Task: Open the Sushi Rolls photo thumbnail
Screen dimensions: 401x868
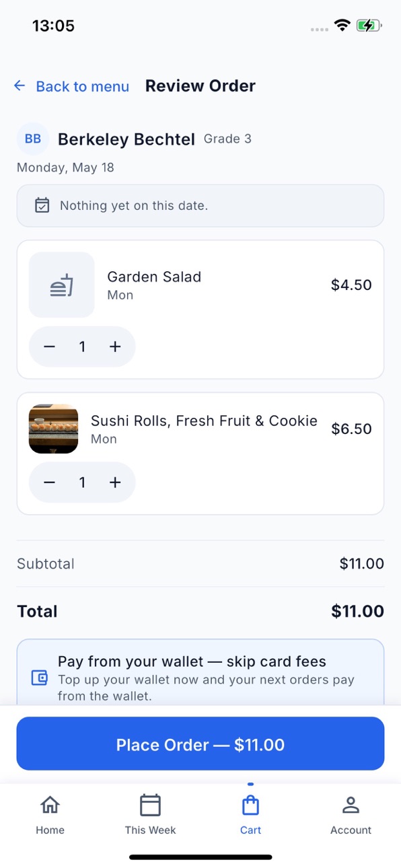Action: pyautogui.click(x=53, y=429)
